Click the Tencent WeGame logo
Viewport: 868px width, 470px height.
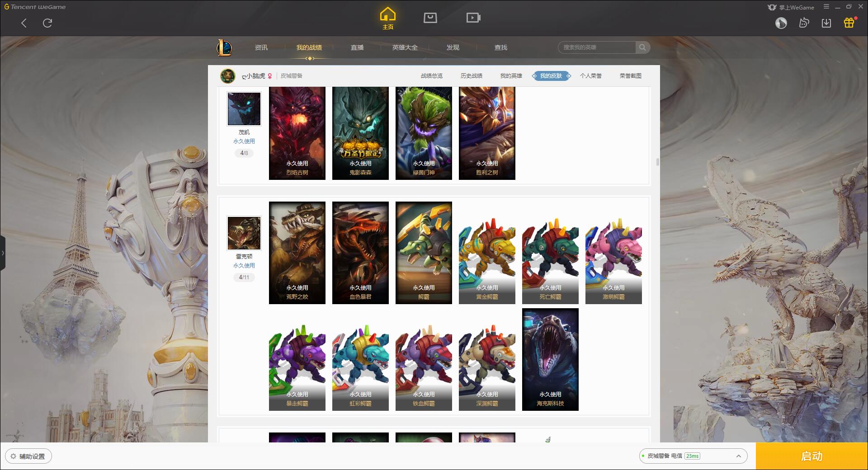coord(35,7)
